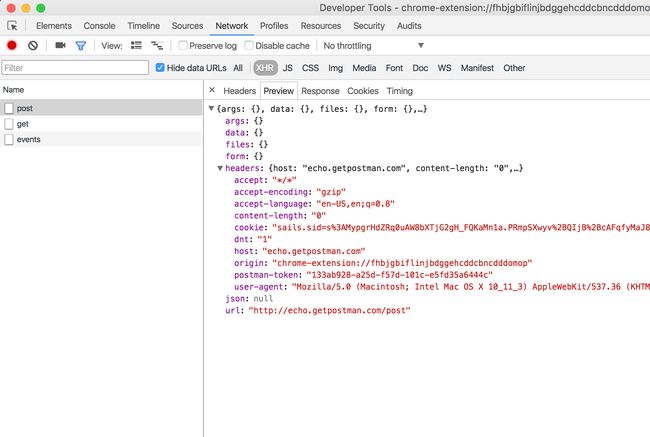Click the file icon beside get request
This screenshot has height=437, width=650.
pos(9,124)
